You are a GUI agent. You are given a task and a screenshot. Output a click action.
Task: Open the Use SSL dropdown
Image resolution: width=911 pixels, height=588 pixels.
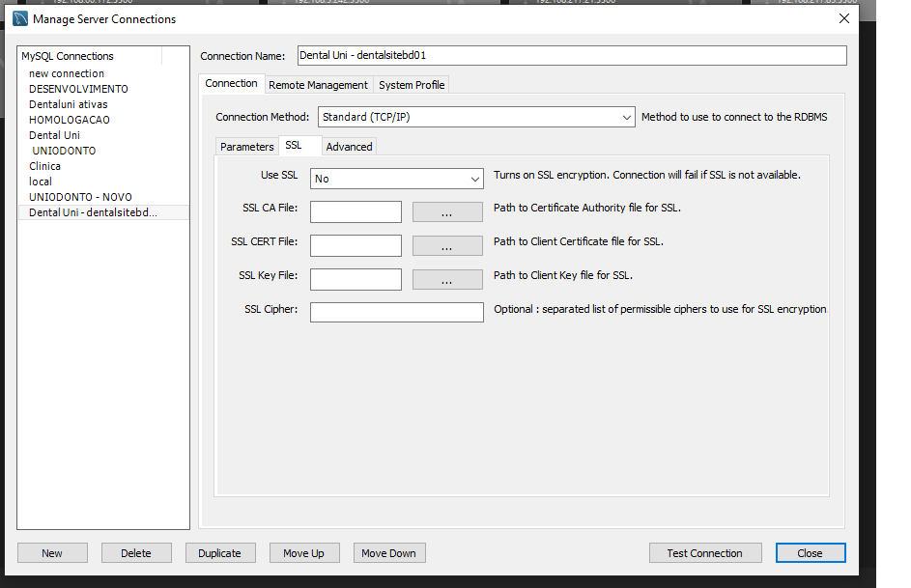coord(396,179)
